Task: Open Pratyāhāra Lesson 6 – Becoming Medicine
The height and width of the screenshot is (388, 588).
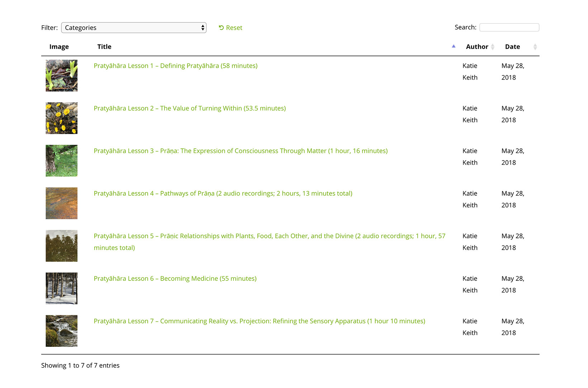Action: (x=175, y=278)
